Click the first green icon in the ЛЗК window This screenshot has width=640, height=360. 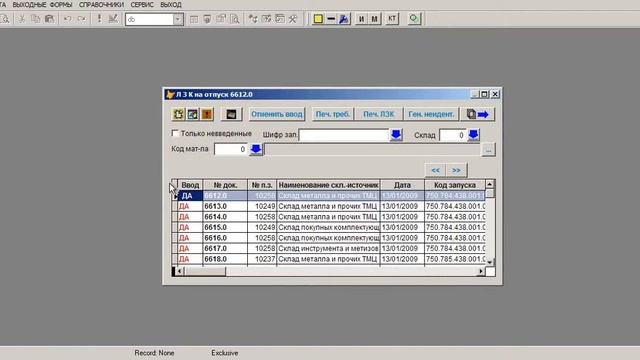pos(178,114)
